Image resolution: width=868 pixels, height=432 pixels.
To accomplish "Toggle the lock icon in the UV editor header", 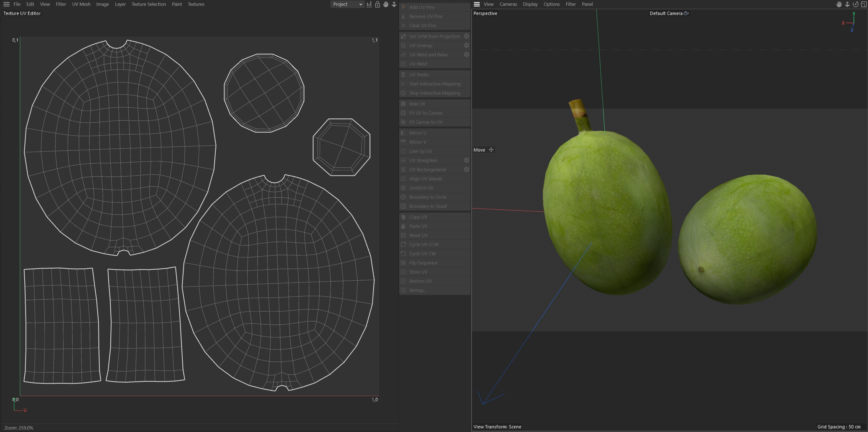I will [x=377, y=4].
